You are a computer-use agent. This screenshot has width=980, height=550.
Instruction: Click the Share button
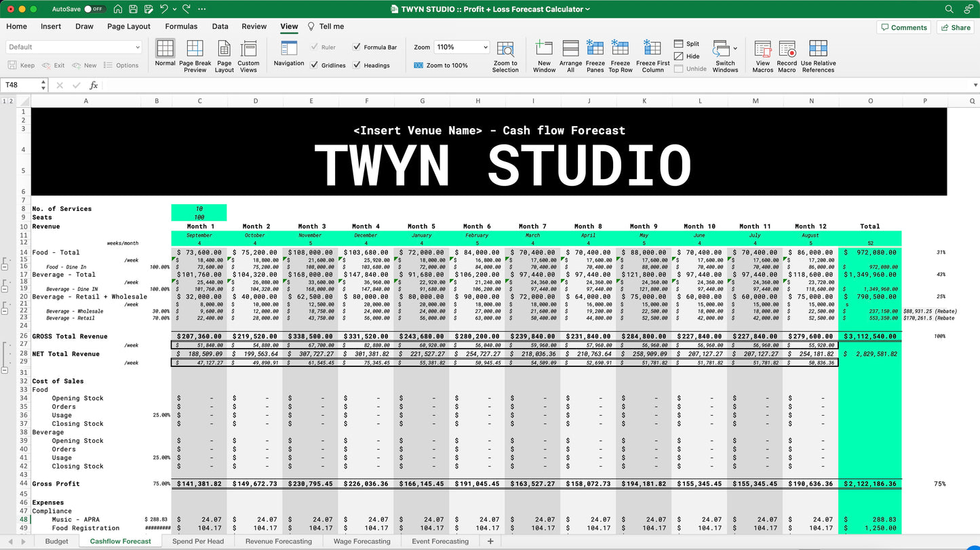(x=955, y=27)
